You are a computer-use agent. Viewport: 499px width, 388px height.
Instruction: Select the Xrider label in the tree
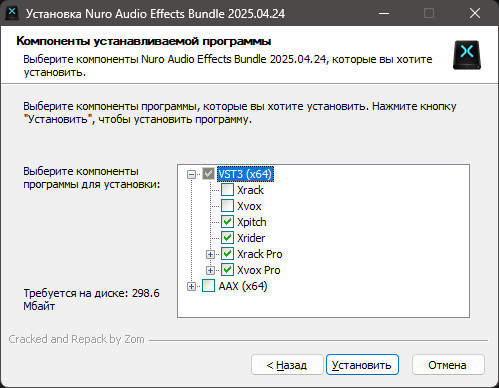click(251, 238)
